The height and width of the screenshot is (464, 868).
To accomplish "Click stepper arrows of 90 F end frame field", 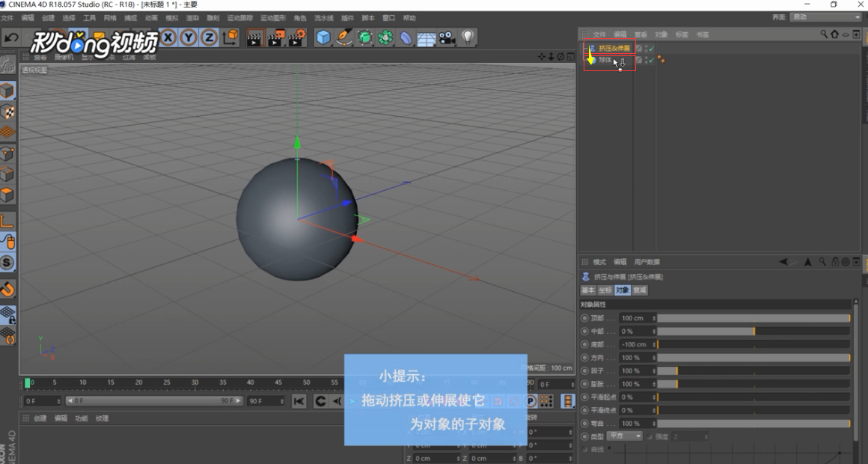I will [x=281, y=401].
